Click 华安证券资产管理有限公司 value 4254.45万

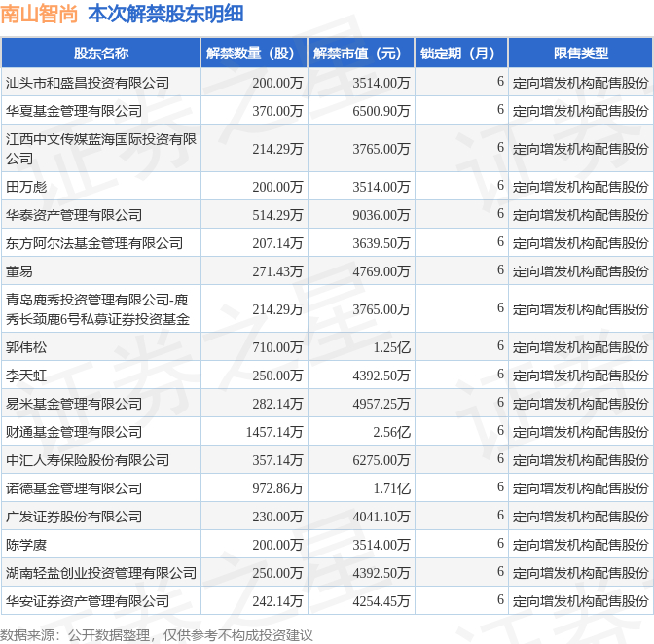pos(381,601)
